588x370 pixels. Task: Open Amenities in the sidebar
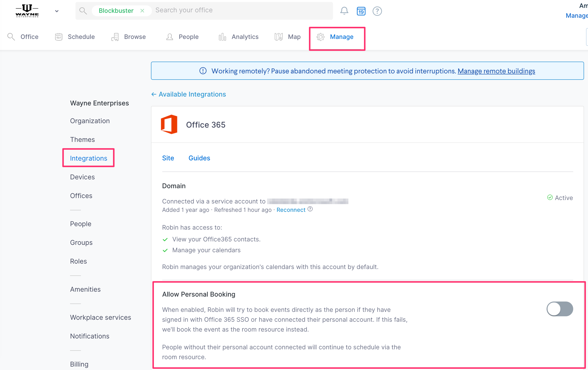85,289
